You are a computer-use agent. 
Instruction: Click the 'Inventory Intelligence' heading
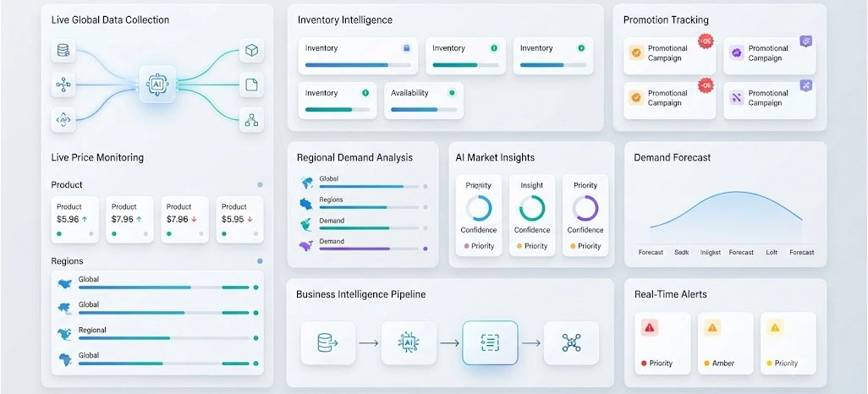[x=345, y=20]
